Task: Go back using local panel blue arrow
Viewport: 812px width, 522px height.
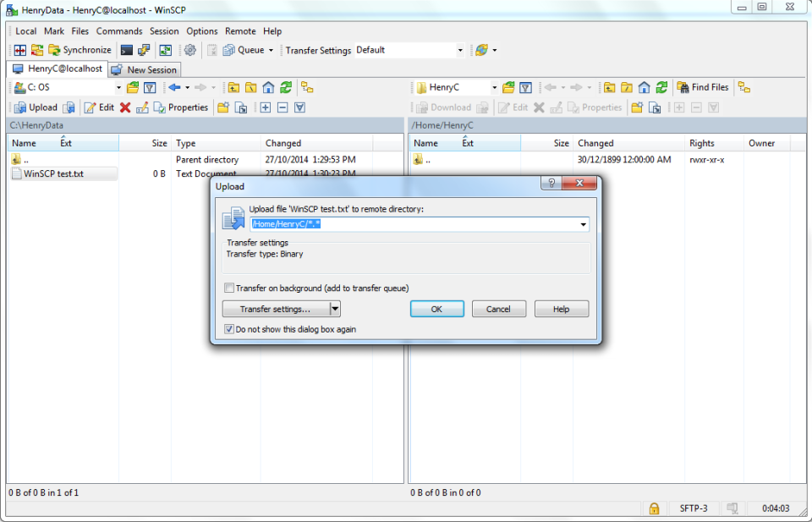Action: [174, 87]
